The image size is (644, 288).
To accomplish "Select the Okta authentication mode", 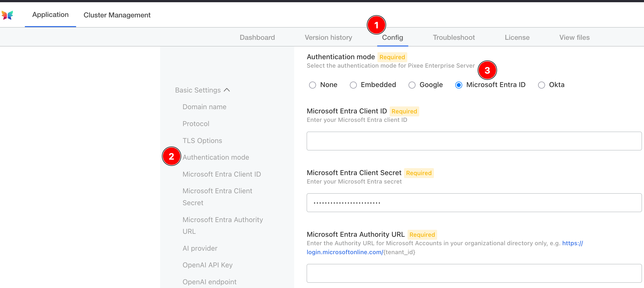I will coord(542,85).
